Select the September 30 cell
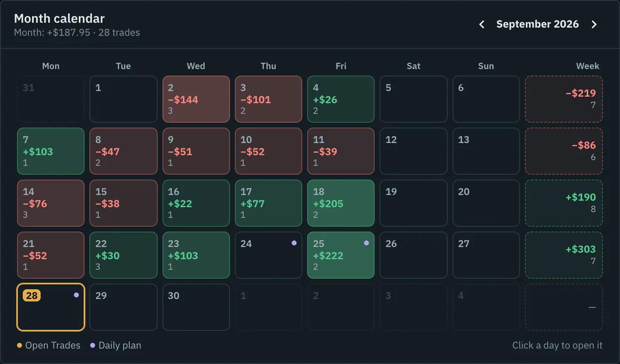 196,307
